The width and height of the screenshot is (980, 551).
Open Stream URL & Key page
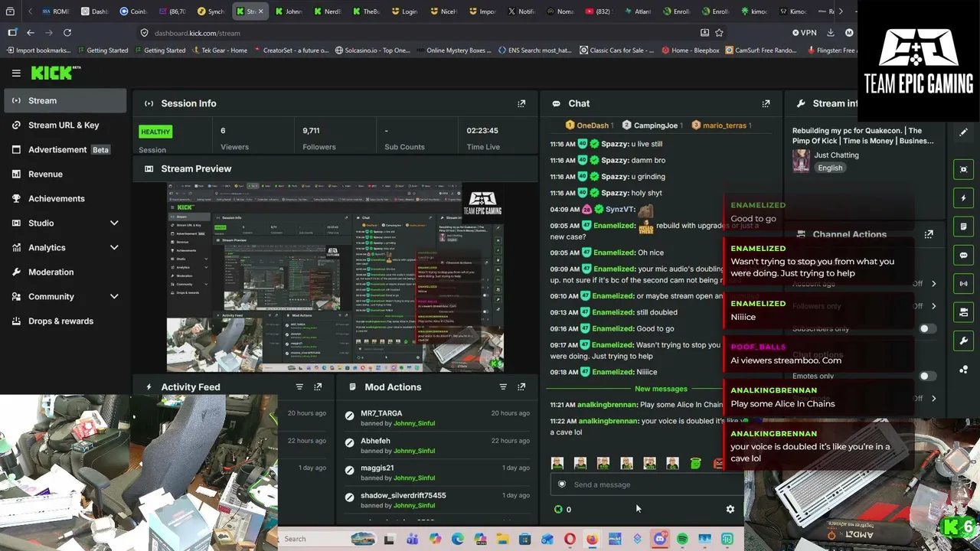[65, 125]
